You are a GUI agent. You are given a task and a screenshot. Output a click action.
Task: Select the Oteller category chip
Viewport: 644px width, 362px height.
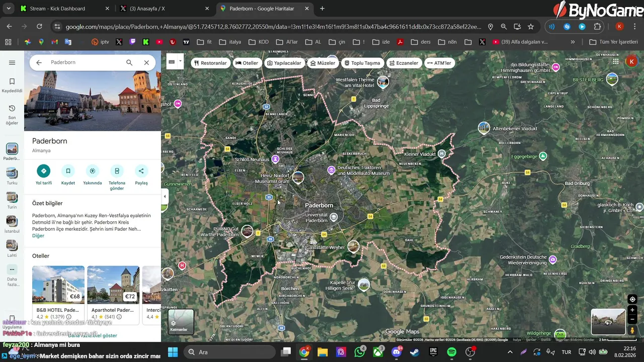[x=247, y=63]
